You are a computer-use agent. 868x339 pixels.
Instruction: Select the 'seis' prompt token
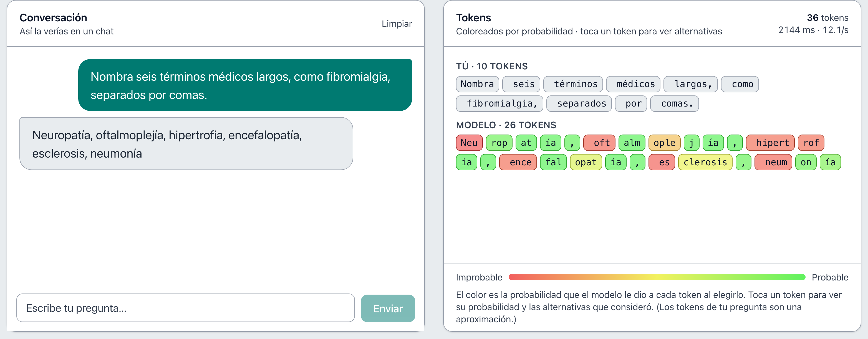click(521, 84)
